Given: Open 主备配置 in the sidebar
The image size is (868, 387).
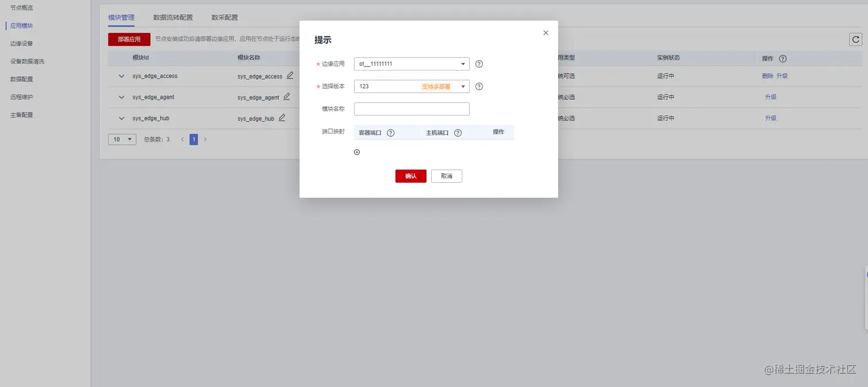Looking at the screenshot, I should (x=22, y=115).
